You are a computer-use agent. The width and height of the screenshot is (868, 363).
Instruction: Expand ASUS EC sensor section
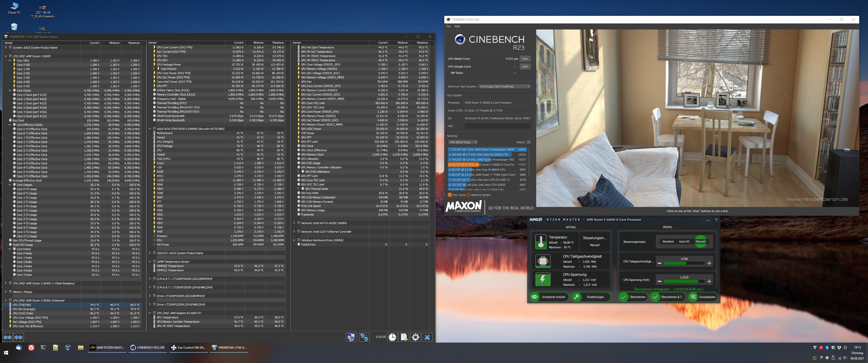[x=150, y=253]
